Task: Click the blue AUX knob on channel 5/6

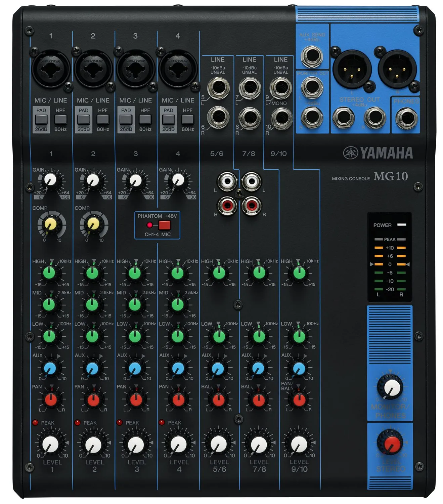Action: click(218, 369)
